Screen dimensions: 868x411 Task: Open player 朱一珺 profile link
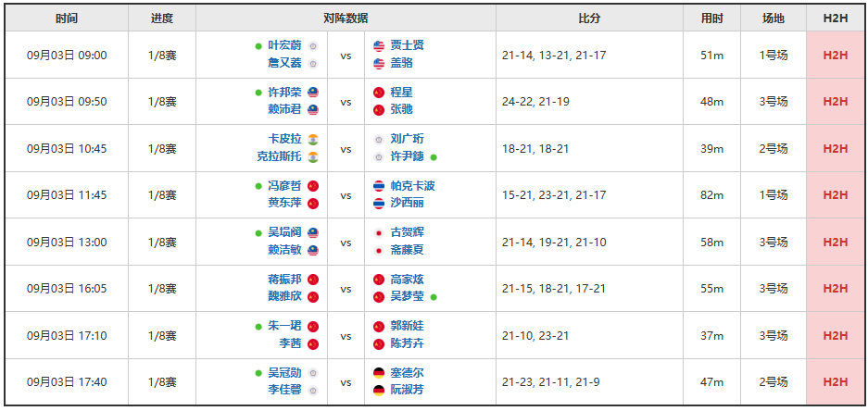point(284,327)
